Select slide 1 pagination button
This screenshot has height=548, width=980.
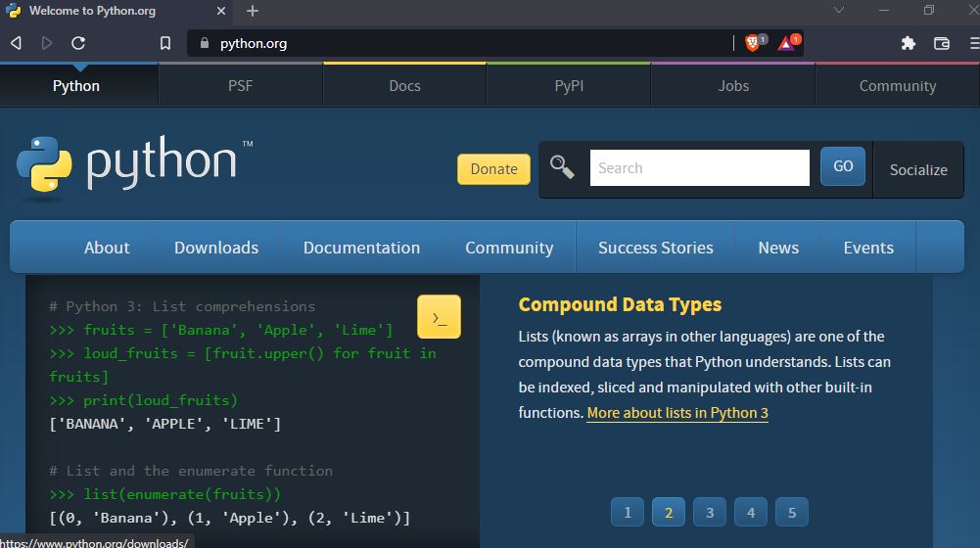(628, 512)
